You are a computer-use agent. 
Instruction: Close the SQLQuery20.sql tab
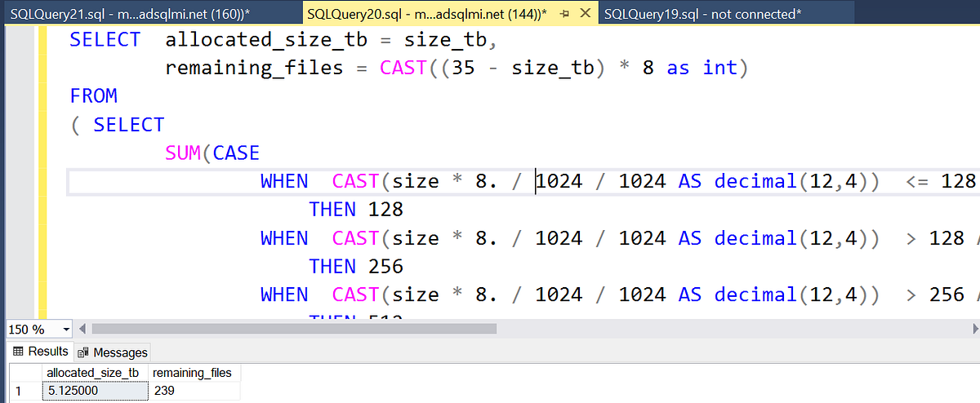click(585, 14)
